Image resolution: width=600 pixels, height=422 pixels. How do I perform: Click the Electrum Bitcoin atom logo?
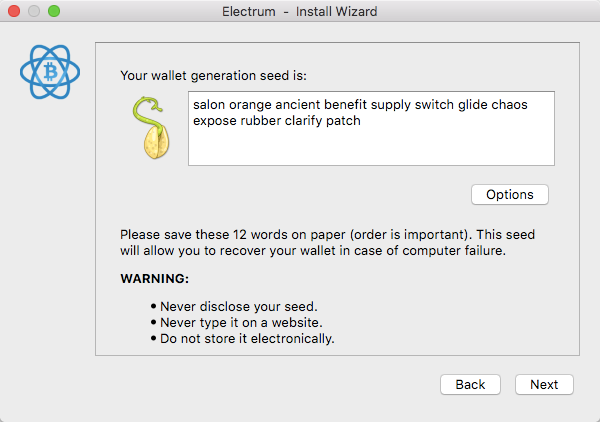pos(50,72)
